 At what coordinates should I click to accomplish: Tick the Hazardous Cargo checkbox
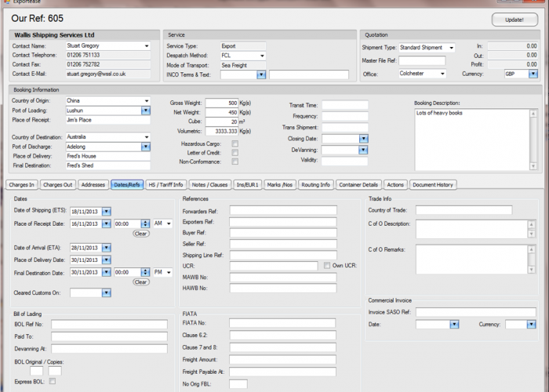pyautogui.click(x=235, y=143)
